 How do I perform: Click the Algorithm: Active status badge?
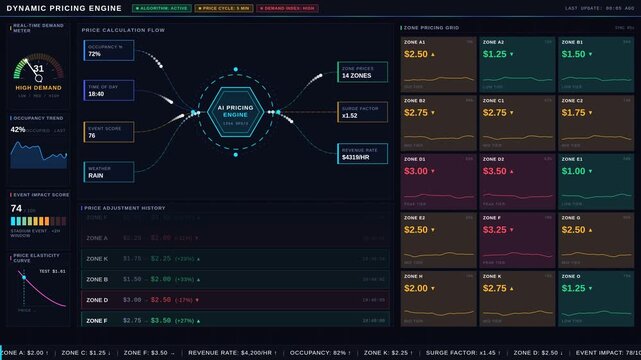click(x=161, y=8)
